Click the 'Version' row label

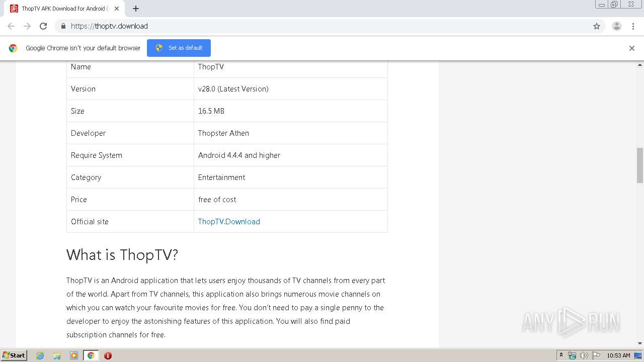click(x=83, y=89)
